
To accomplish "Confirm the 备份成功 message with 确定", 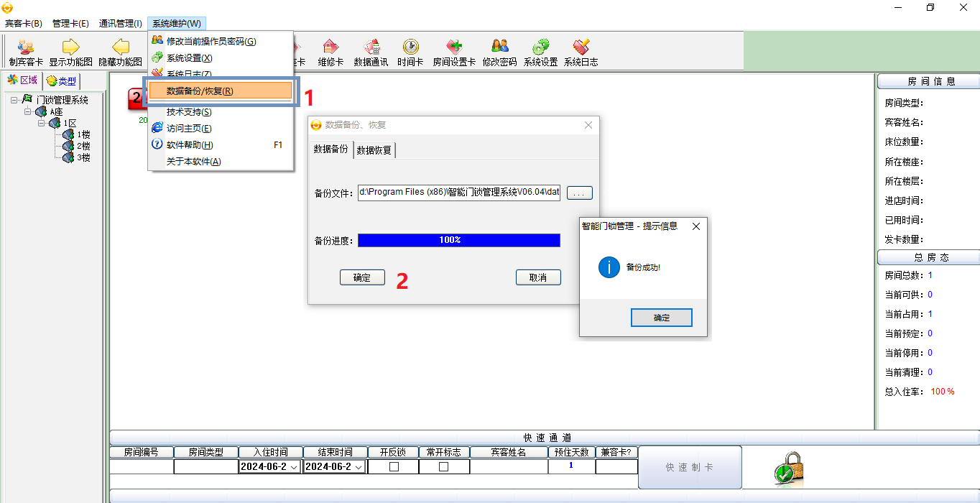I will (x=661, y=318).
